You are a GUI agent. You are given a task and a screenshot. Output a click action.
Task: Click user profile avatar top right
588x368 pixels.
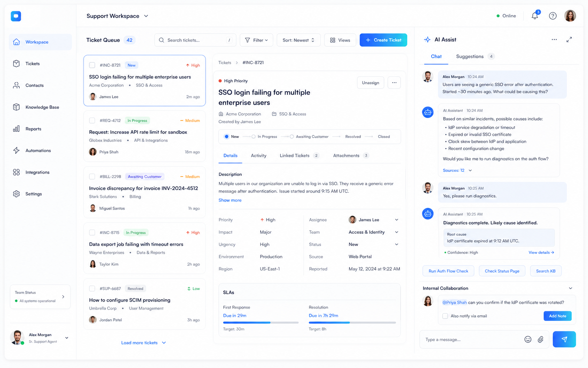(x=570, y=16)
